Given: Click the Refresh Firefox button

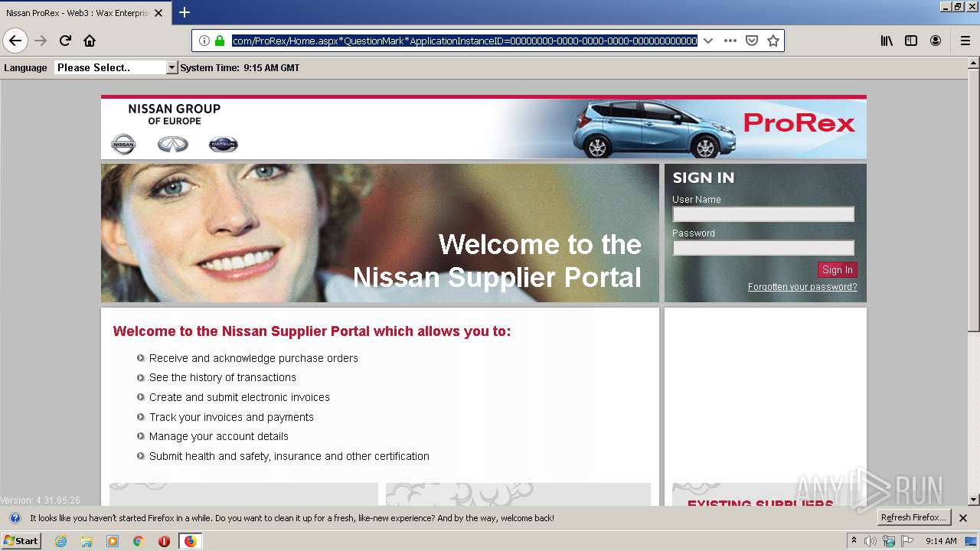Looking at the screenshot, I should click(913, 518).
